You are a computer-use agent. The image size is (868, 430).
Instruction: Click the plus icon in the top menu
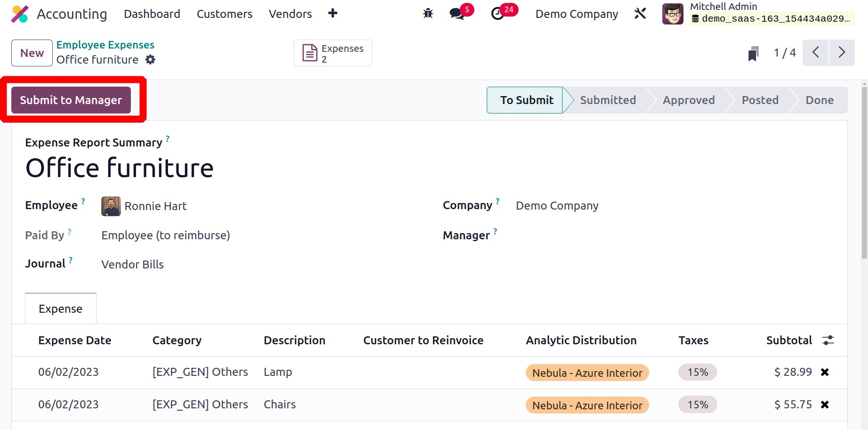click(x=333, y=14)
